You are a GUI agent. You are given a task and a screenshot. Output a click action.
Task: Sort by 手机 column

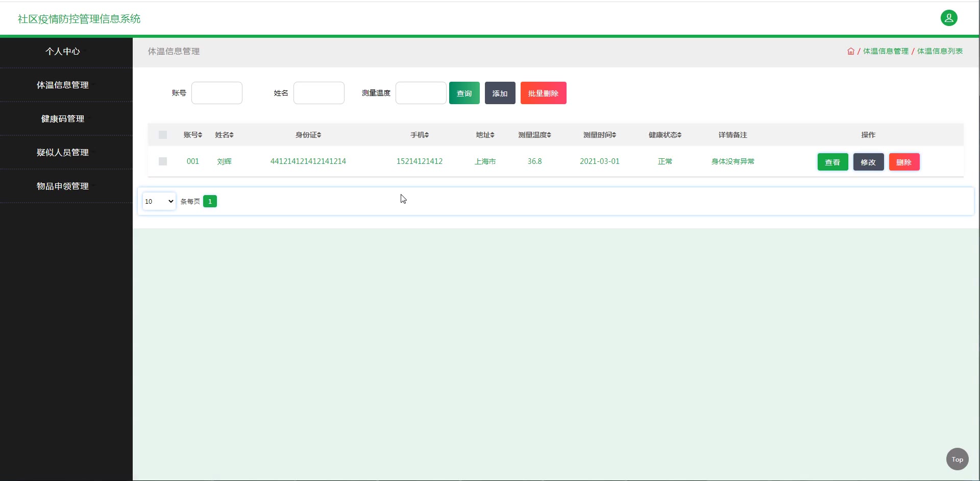[420, 135]
